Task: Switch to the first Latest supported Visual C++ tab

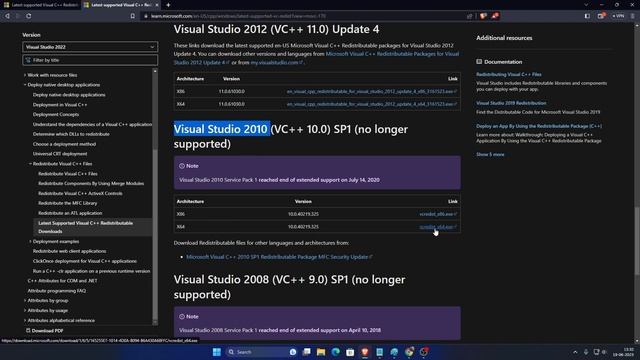Action: pos(41,5)
